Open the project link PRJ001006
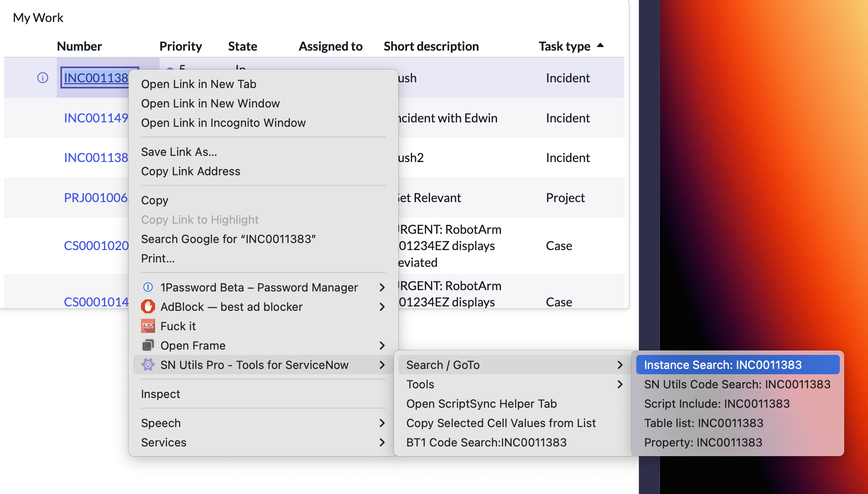 96,198
